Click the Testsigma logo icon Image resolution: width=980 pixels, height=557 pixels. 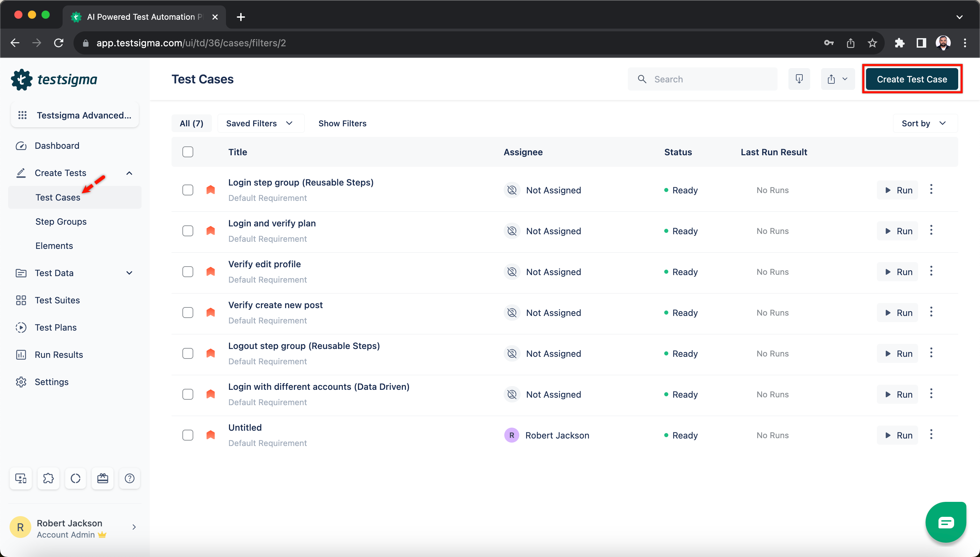[21, 79]
